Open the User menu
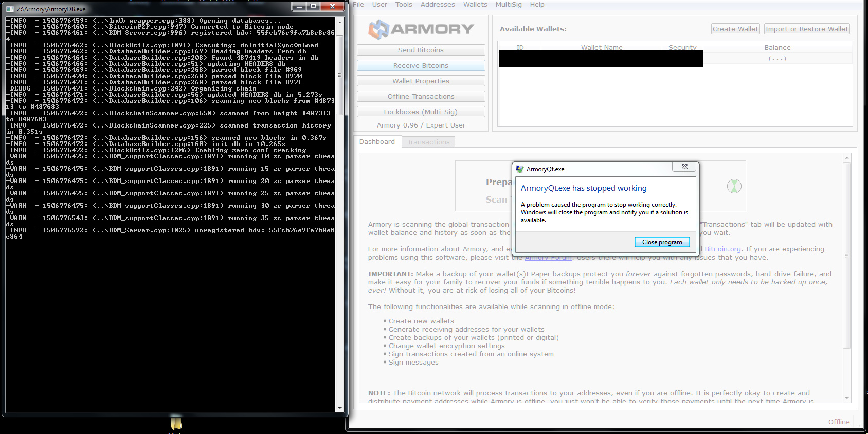868x434 pixels. coord(379,4)
